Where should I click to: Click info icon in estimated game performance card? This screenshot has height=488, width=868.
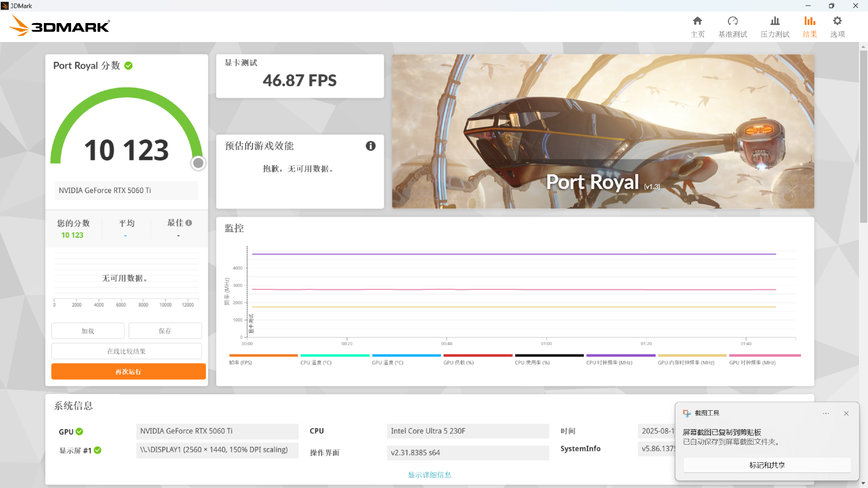(x=370, y=146)
